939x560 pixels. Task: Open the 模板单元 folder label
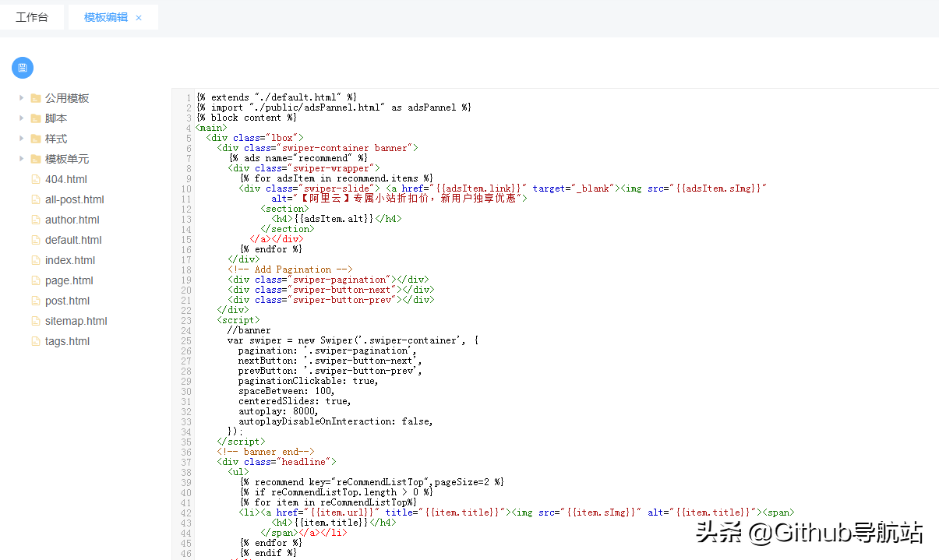pos(67,159)
